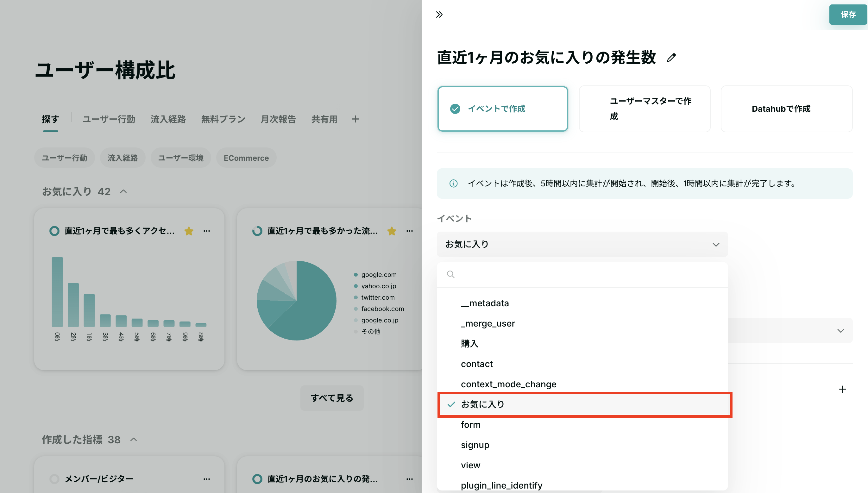Click the 保存 button
868x493 pixels.
coord(848,14)
